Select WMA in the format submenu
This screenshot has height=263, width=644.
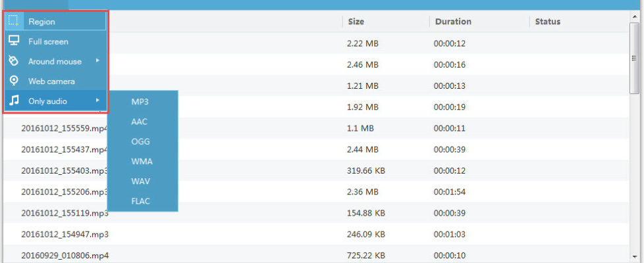141,161
